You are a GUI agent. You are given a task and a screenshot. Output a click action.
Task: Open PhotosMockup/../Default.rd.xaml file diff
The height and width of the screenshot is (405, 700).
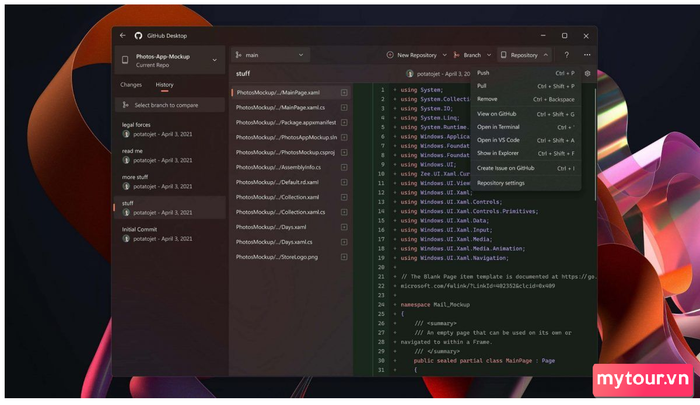click(291, 182)
